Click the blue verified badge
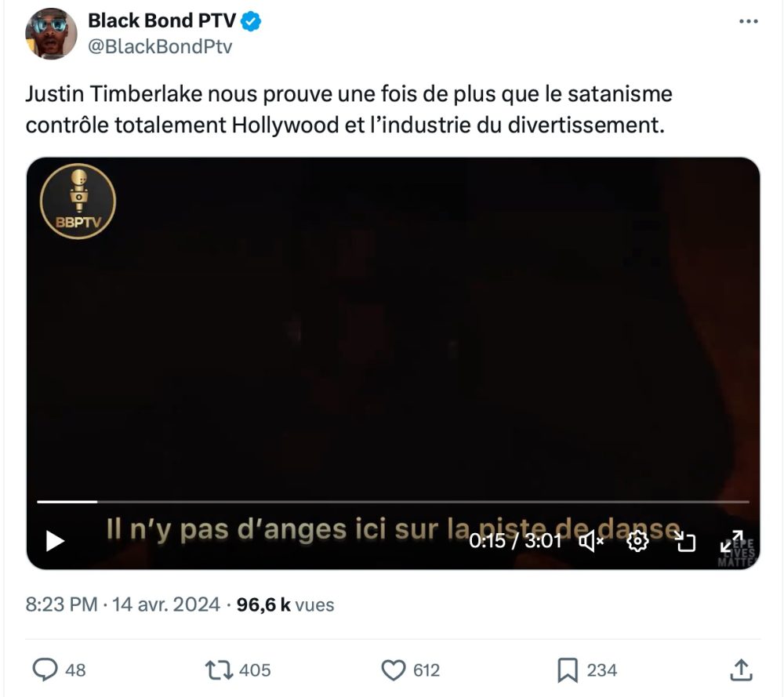The image size is (784, 697). pos(251,21)
